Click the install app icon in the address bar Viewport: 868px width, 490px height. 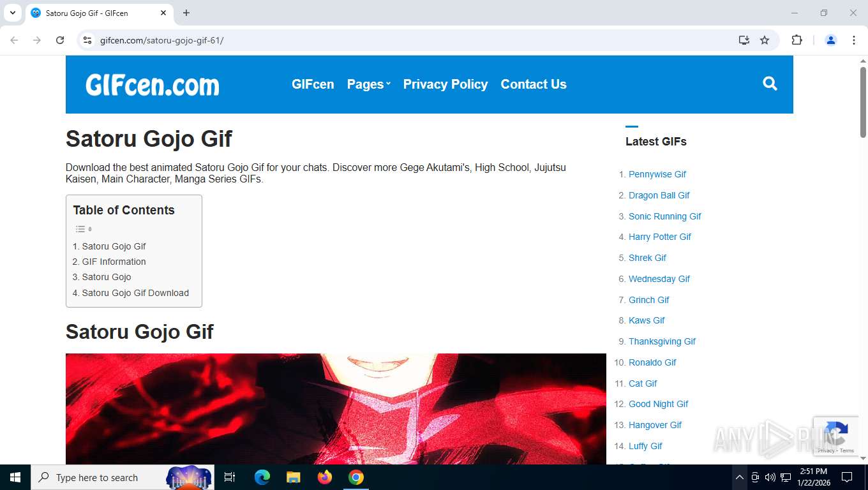(x=744, y=40)
